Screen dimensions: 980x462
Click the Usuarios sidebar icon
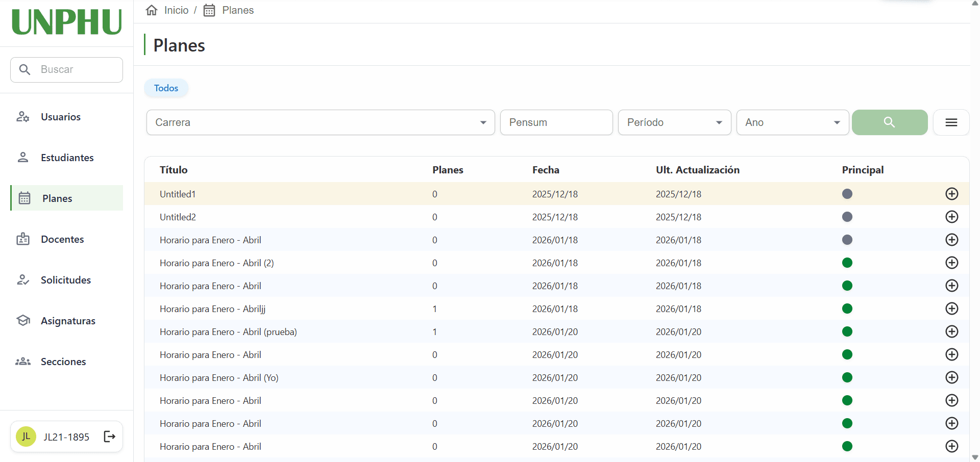23,117
